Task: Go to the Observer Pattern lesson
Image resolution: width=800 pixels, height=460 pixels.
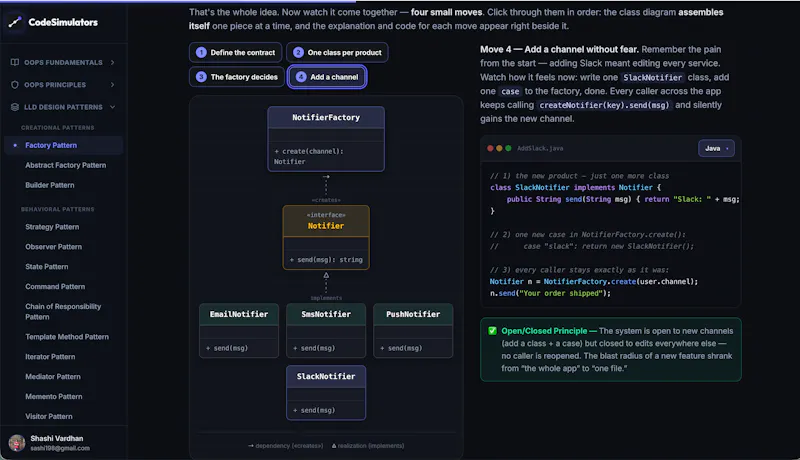Action: [54, 247]
